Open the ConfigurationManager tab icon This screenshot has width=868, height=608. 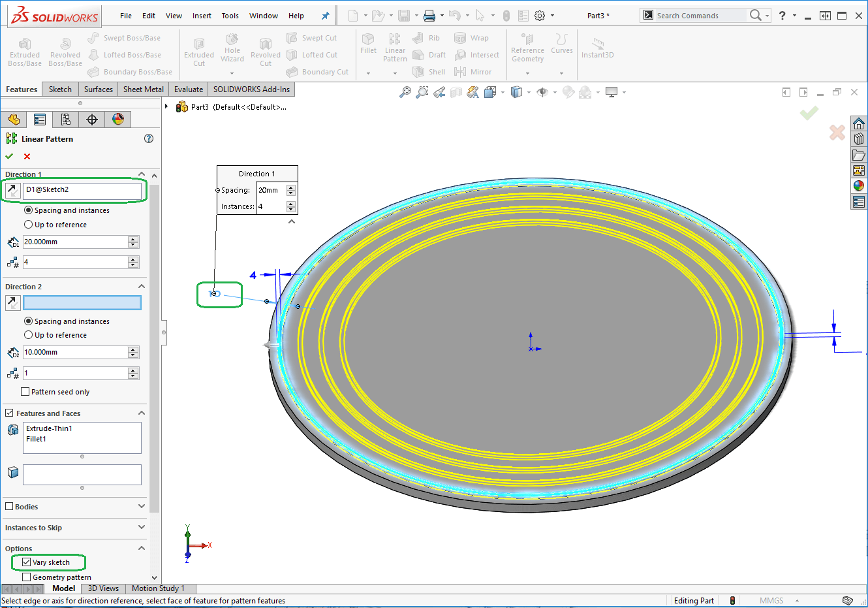pos(66,120)
